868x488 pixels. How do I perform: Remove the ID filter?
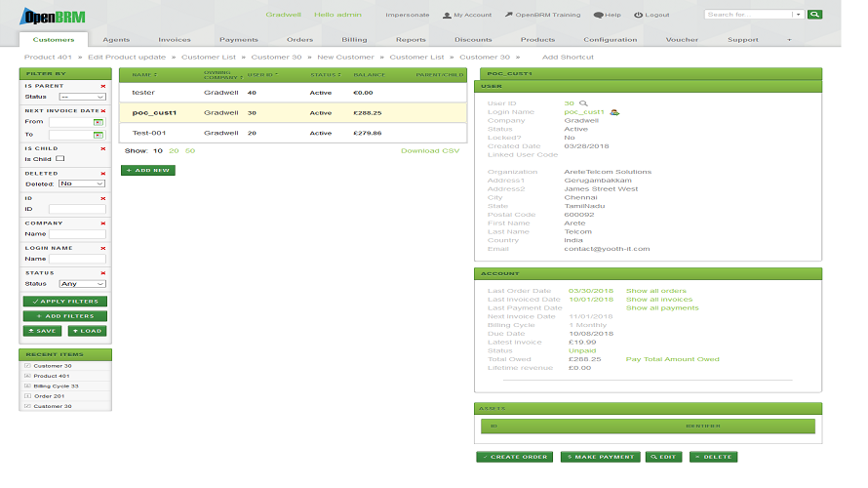(x=103, y=199)
